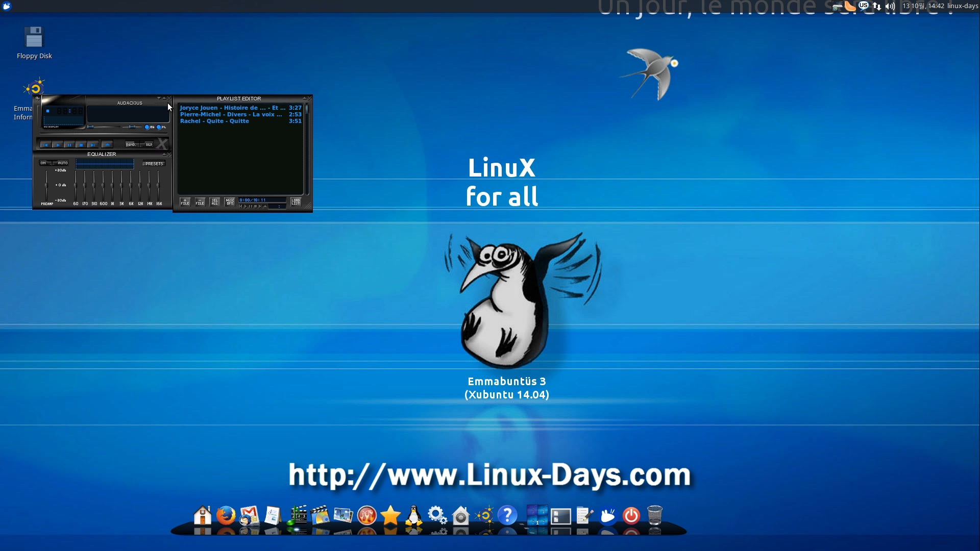The height and width of the screenshot is (551, 980).
Task: Stop playback in Audacious main window
Action: pyautogui.click(x=81, y=145)
